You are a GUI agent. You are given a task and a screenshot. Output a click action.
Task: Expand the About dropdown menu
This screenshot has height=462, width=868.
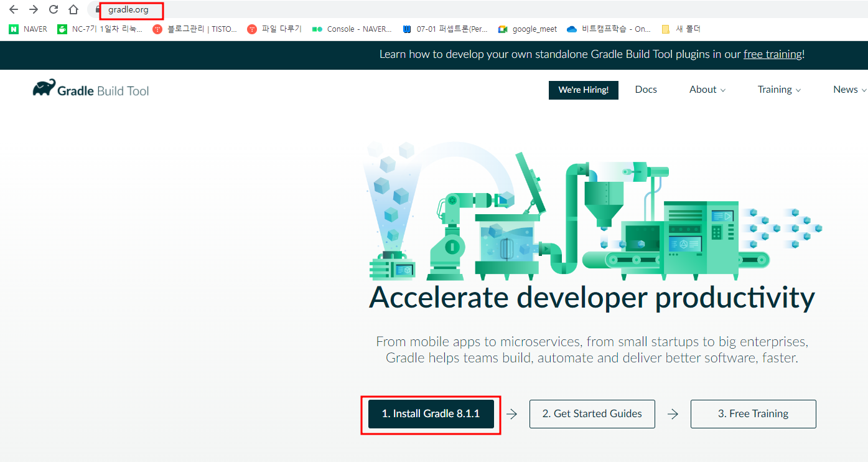(707, 90)
